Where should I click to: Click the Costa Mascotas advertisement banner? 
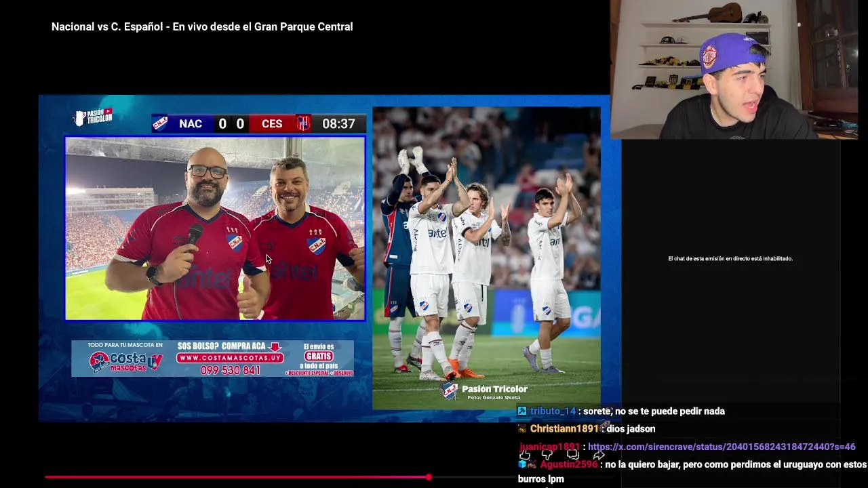point(212,359)
